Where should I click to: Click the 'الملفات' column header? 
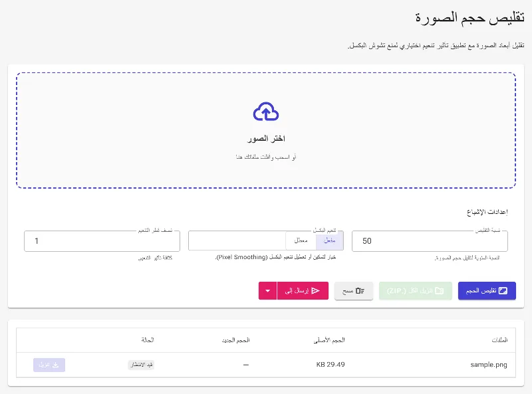click(499, 340)
